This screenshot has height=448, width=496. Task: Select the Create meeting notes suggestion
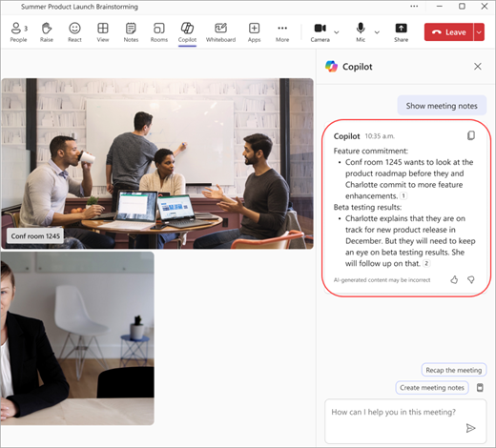[x=432, y=388]
